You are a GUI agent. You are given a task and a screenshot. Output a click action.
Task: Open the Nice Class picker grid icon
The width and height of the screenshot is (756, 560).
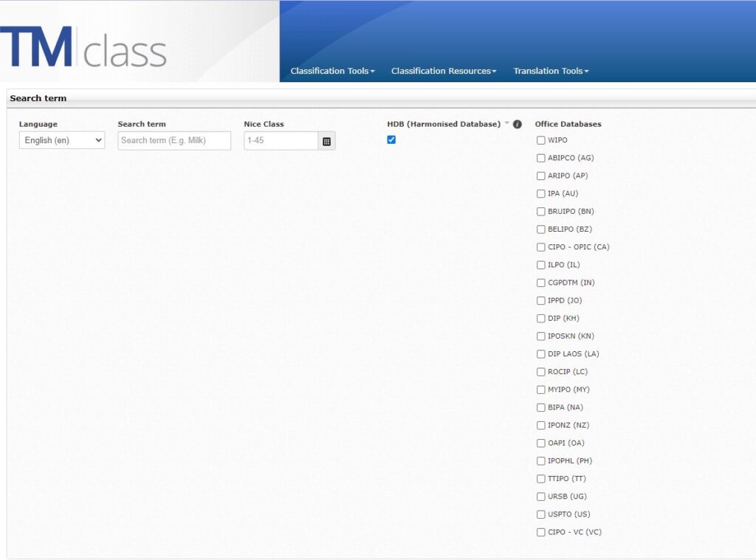[x=326, y=141]
